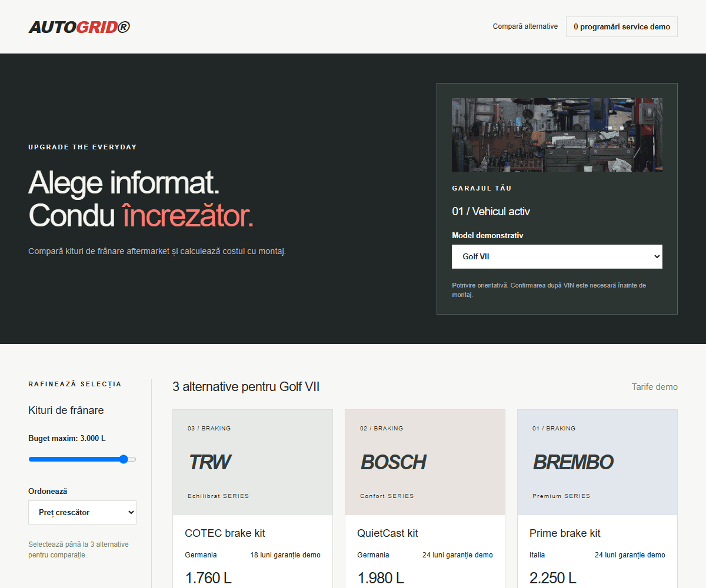Click the garage workshop photo
The width and height of the screenshot is (706, 588).
(x=557, y=135)
